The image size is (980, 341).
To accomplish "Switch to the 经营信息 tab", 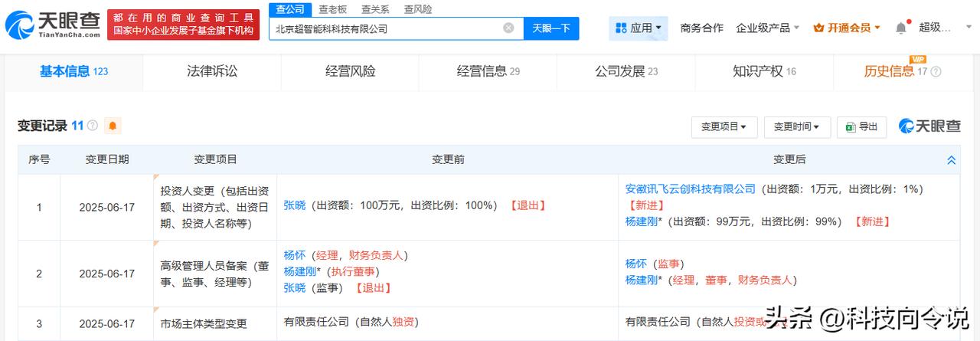I will tap(488, 72).
